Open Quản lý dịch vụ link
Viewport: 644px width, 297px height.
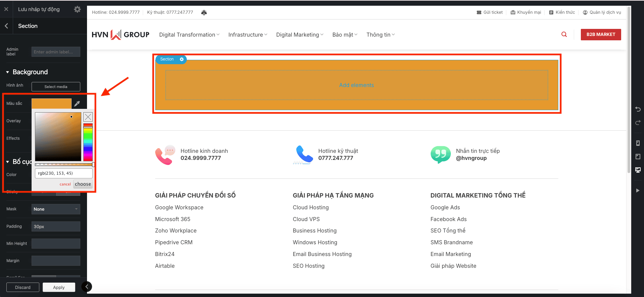pyautogui.click(x=602, y=12)
